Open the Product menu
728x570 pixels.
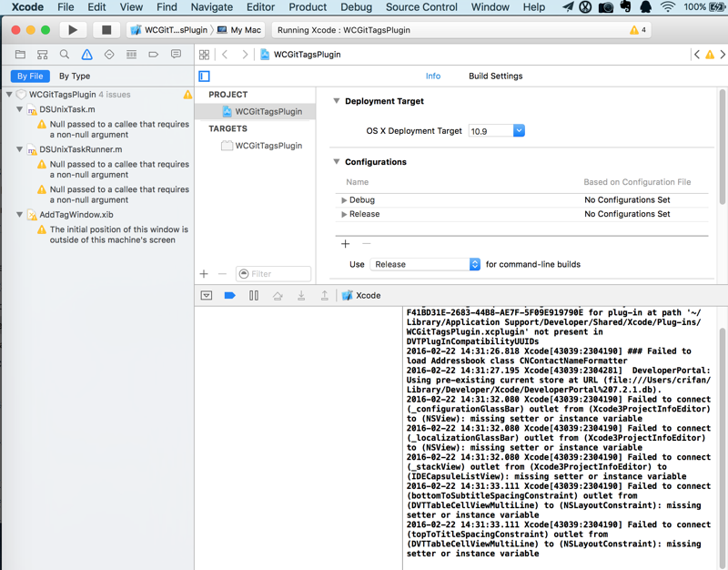point(308,7)
